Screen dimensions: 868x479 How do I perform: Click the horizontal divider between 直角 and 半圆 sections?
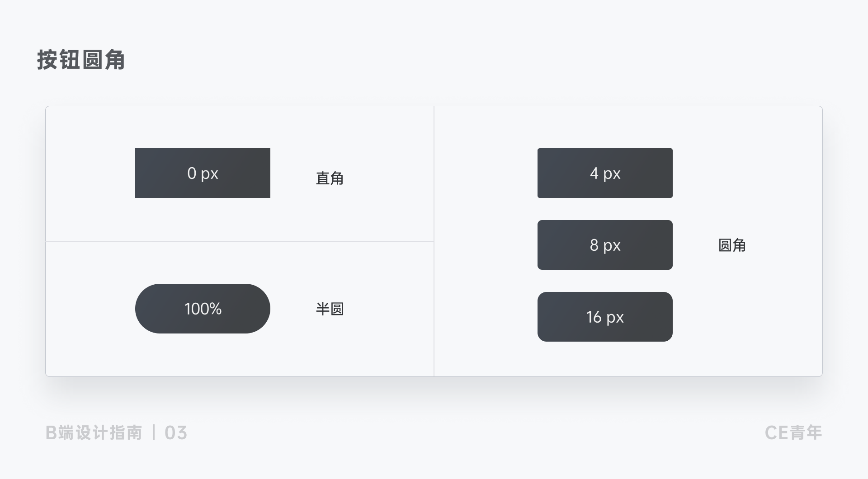point(240,242)
